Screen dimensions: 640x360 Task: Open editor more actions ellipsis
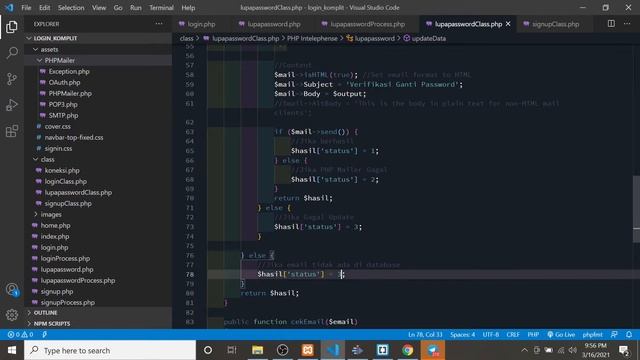tap(627, 24)
